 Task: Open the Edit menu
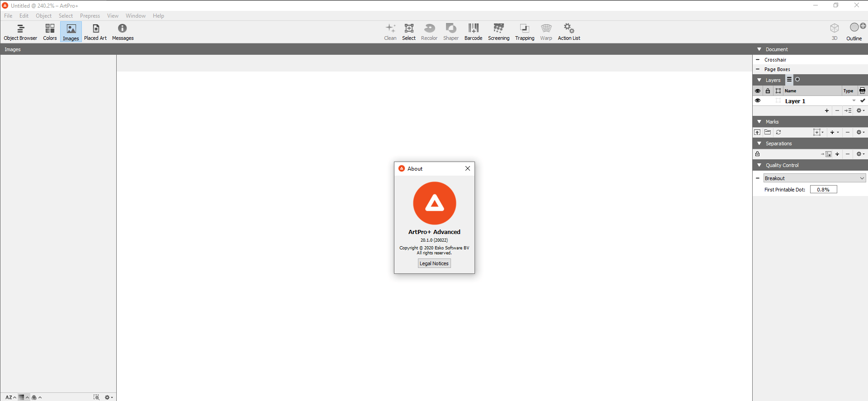pos(24,16)
